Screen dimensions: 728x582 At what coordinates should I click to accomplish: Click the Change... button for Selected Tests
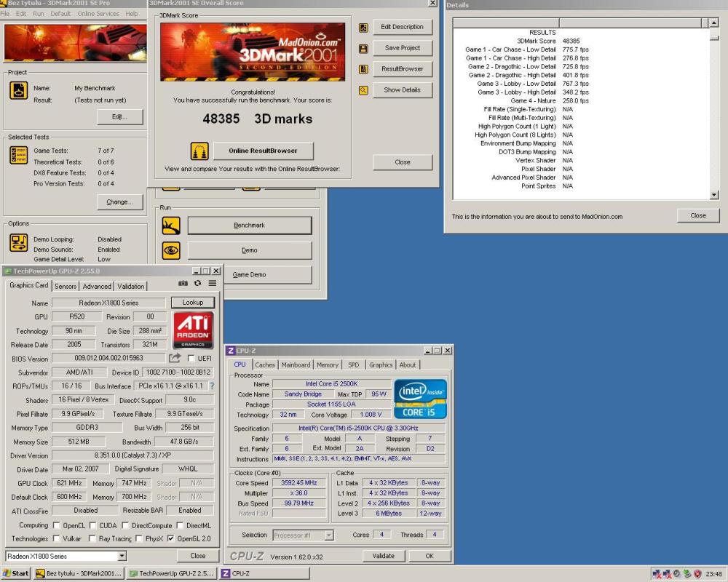coord(120,202)
